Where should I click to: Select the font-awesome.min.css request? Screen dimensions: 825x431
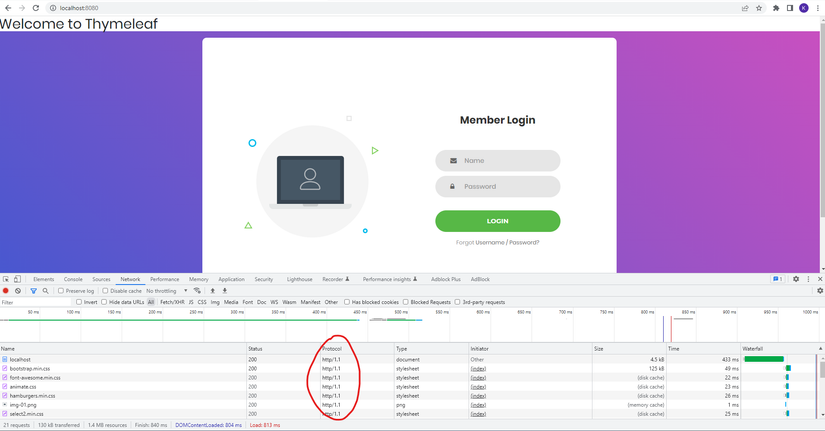(408, 377)
